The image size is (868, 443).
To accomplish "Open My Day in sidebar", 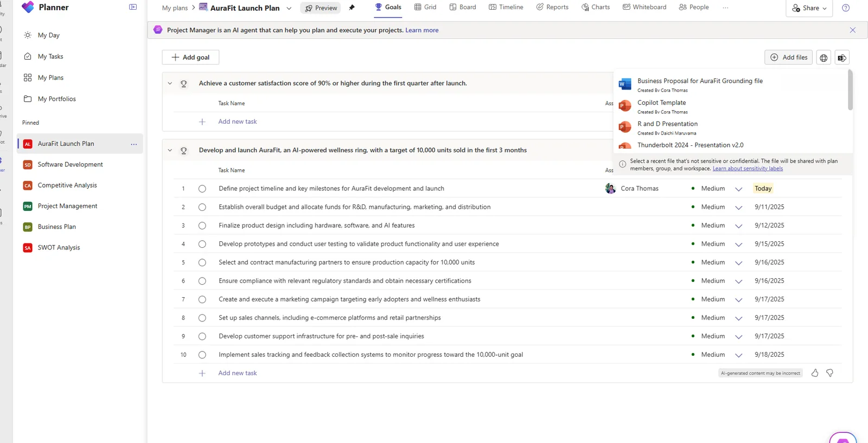I will click(49, 35).
